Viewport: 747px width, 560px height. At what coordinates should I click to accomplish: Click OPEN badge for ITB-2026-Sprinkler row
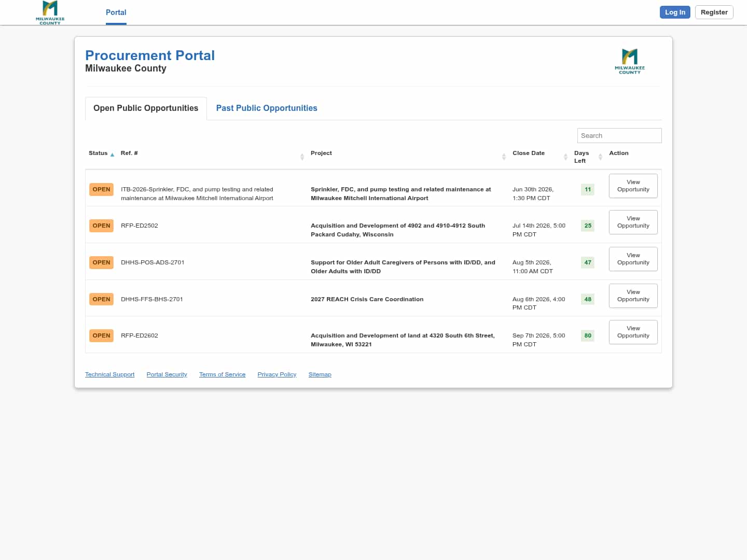(x=101, y=189)
